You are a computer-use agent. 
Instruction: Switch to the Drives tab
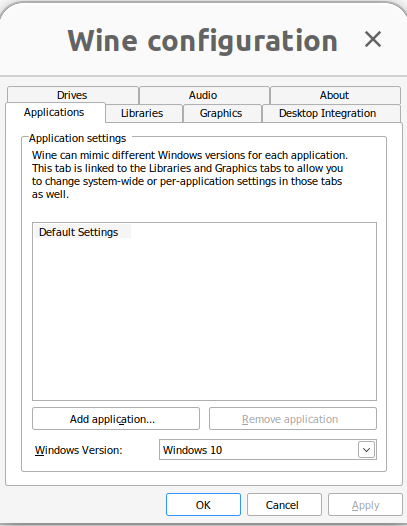pyautogui.click(x=72, y=95)
